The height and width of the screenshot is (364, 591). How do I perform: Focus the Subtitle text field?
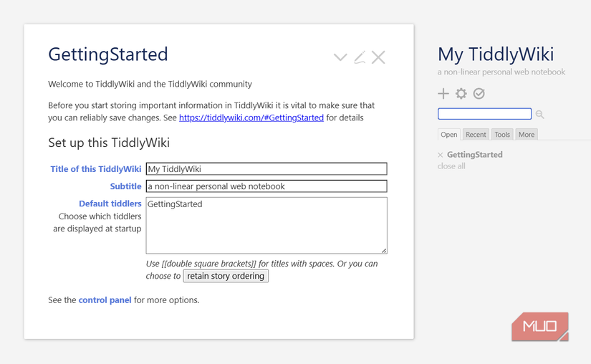(266, 186)
